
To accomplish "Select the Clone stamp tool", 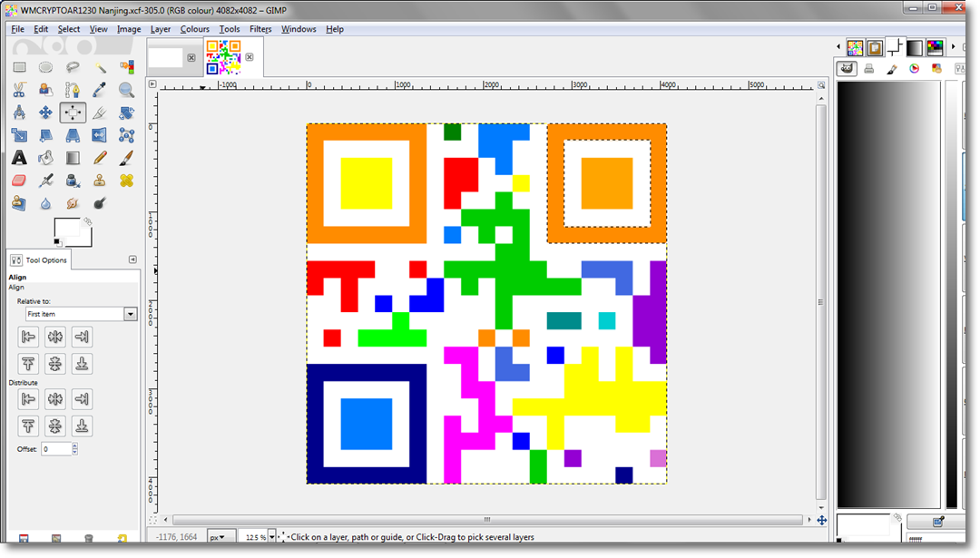I will (x=100, y=181).
